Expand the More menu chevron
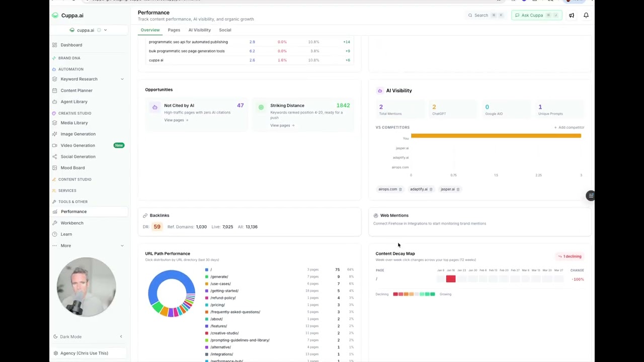Viewport: 644px width, 362px height. coord(122,246)
